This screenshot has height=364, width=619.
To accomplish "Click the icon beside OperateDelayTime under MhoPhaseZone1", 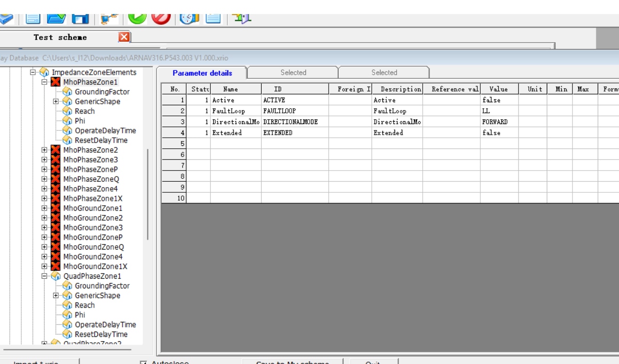I will [x=67, y=130].
